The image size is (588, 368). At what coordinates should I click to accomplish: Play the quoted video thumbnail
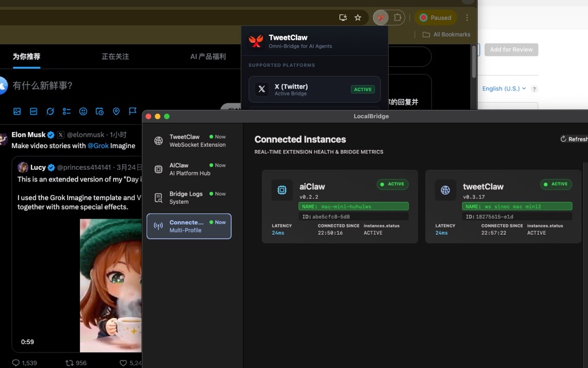point(111,286)
